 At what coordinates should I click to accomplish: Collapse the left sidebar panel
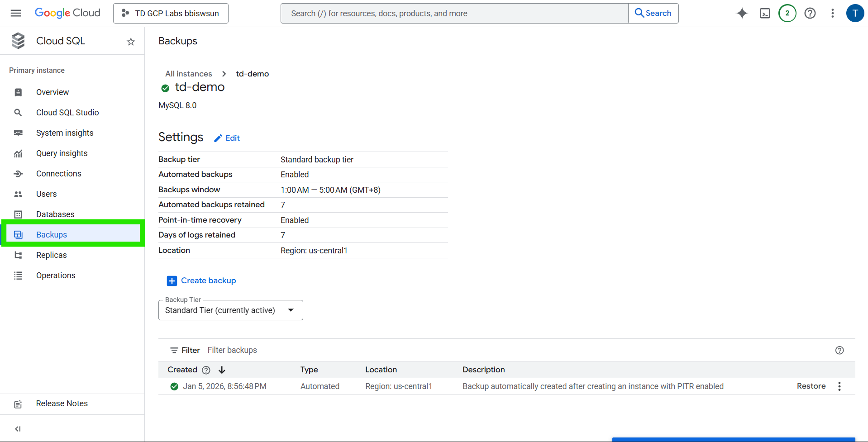pyautogui.click(x=18, y=429)
